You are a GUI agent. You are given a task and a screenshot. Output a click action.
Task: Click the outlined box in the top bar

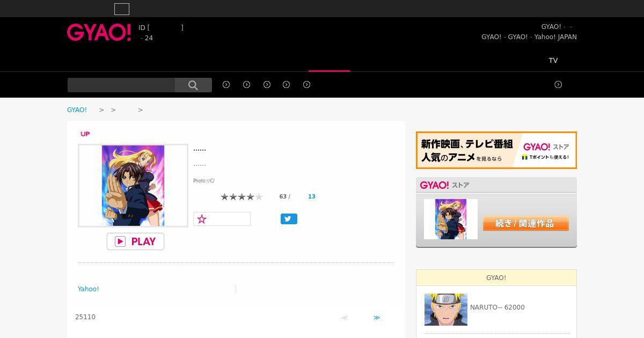[122, 9]
